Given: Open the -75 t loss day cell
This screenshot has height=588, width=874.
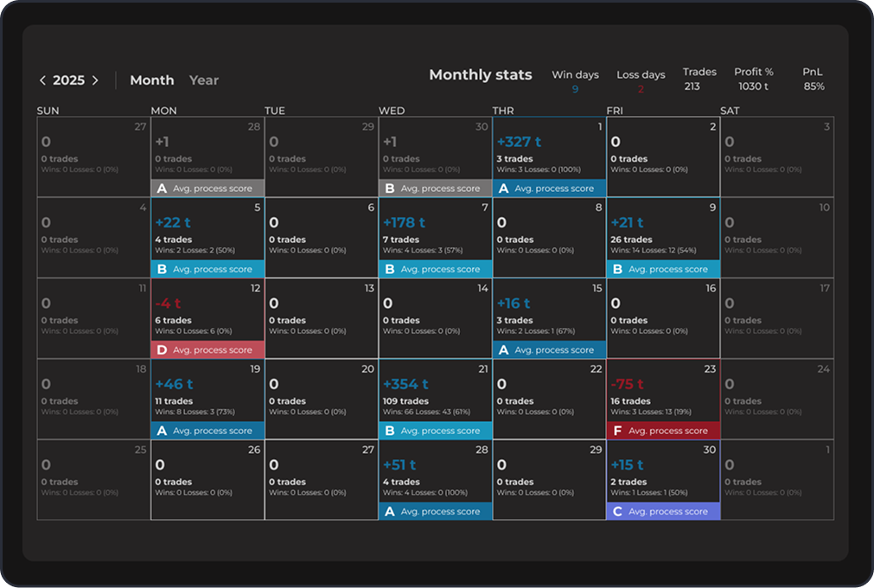Looking at the screenshot, I should pos(662,393).
